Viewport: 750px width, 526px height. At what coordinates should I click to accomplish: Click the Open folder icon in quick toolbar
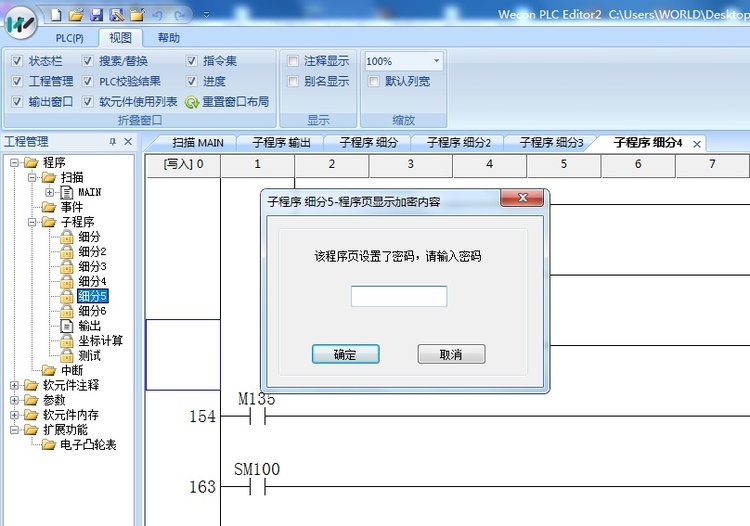(76, 15)
